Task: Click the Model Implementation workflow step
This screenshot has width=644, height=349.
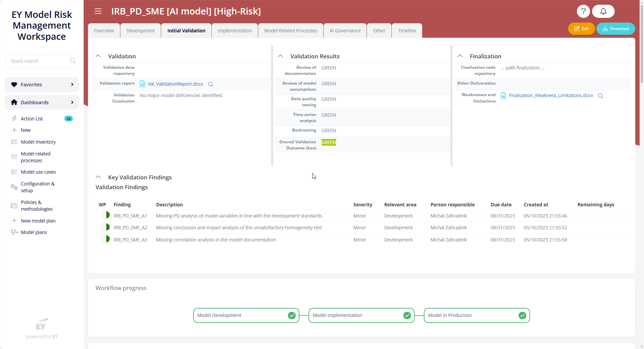Action: (361, 315)
